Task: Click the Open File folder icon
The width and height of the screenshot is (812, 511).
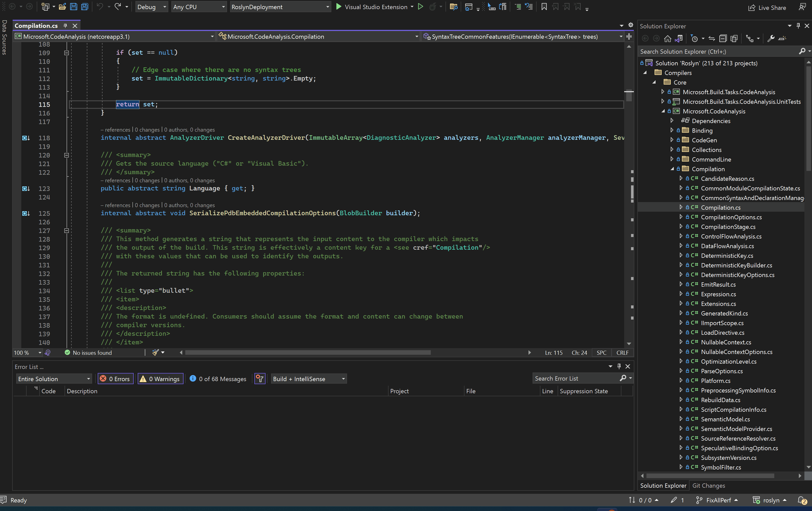Action: tap(62, 7)
